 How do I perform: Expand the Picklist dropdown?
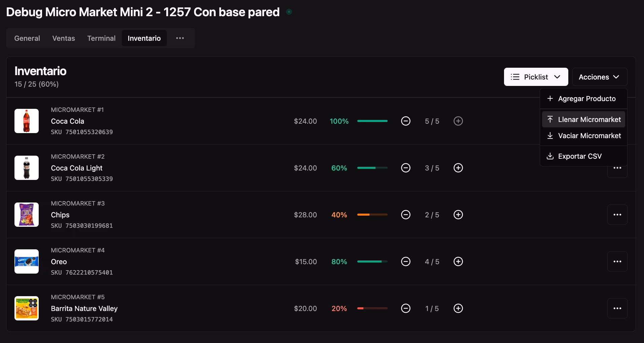pyautogui.click(x=536, y=77)
